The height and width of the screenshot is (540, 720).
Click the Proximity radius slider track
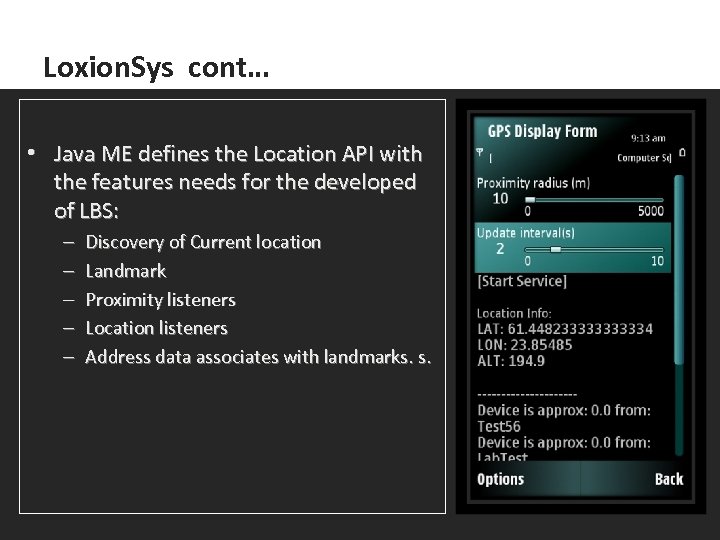(x=594, y=200)
